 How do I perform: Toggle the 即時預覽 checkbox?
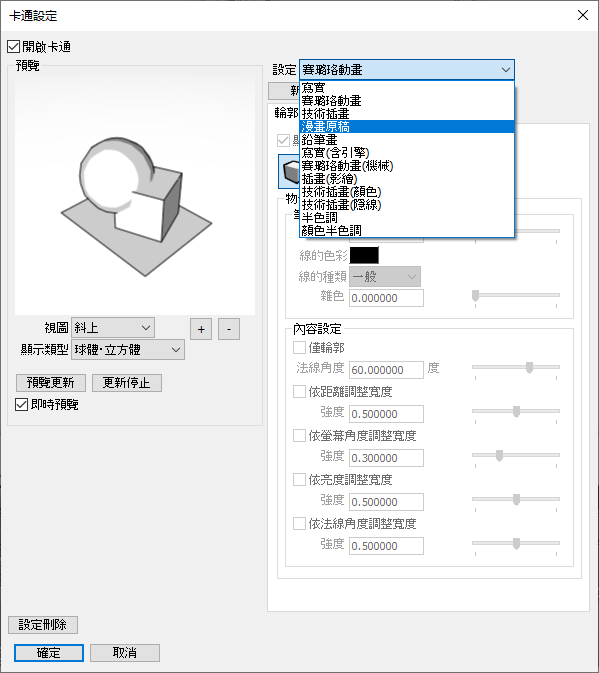point(21,404)
